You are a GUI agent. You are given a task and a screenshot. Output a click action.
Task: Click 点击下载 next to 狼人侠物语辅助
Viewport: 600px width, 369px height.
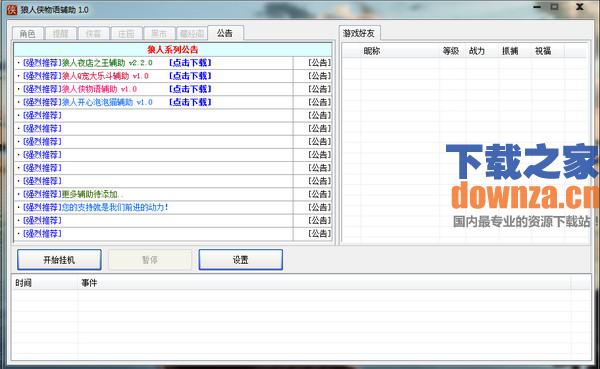point(190,89)
